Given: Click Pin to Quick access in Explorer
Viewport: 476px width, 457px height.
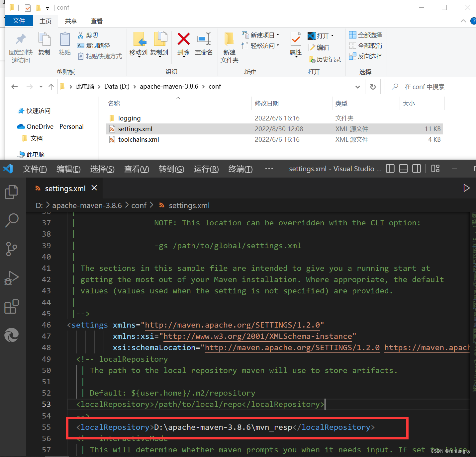Looking at the screenshot, I should pyautogui.click(x=21, y=48).
